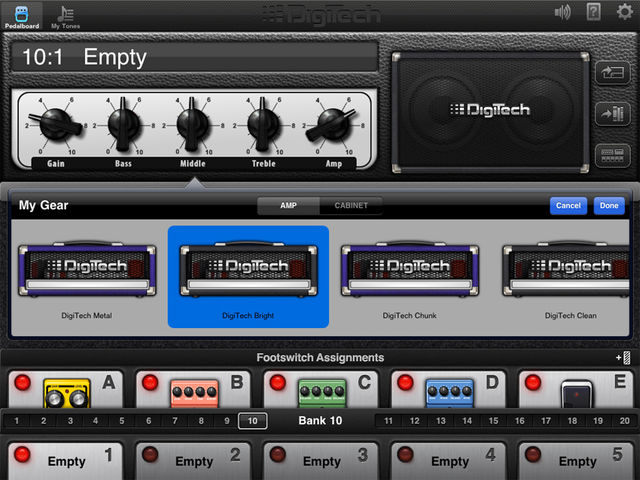
Task: Tap the share arrow with bars icon
Action: pyautogui.click(x=612, y=113)
